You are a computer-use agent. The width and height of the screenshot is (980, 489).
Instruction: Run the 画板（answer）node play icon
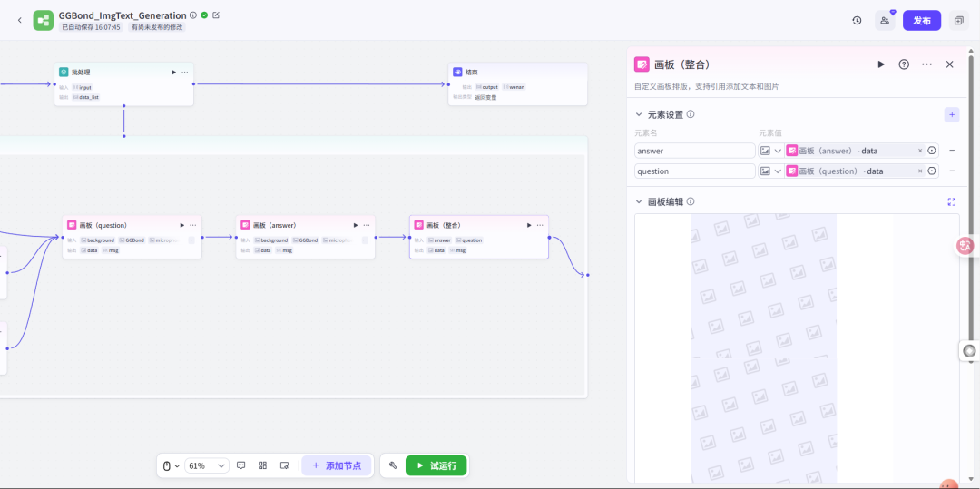(356, 226)
